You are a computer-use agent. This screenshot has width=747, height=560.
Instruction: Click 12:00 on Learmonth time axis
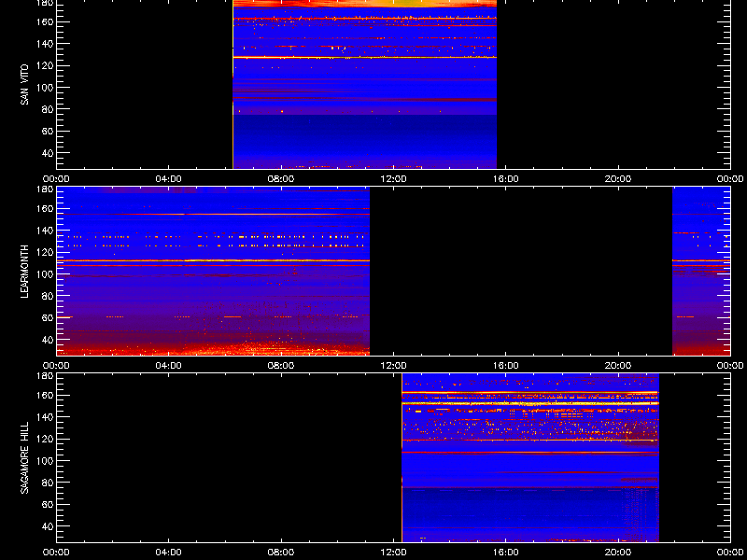(393, 366)
